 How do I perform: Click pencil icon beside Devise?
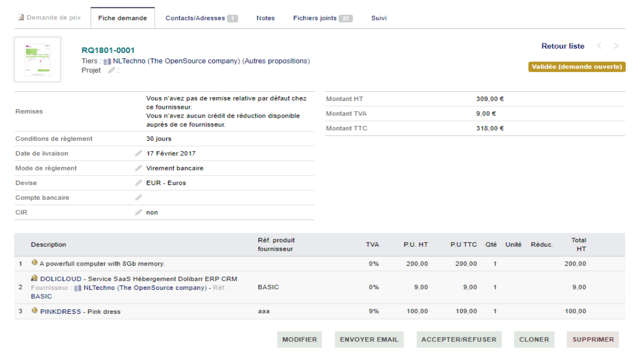(x=138, y=182)
